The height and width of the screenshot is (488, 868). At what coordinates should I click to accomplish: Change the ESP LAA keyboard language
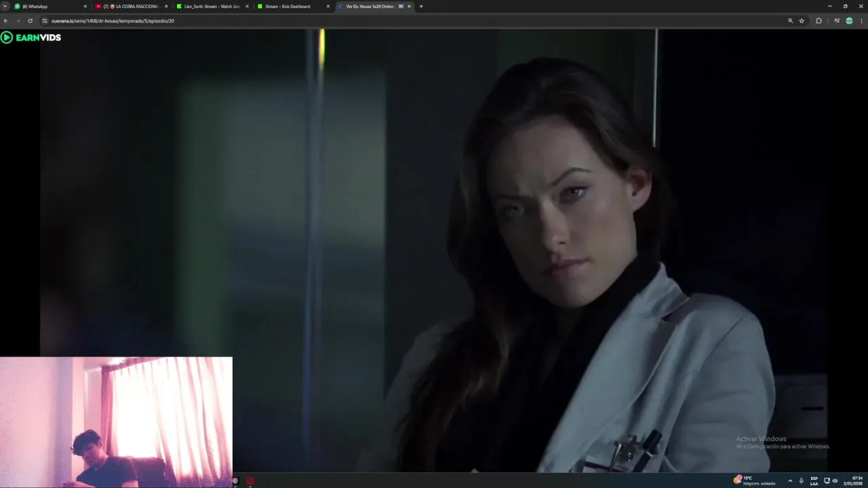(814, 481)
